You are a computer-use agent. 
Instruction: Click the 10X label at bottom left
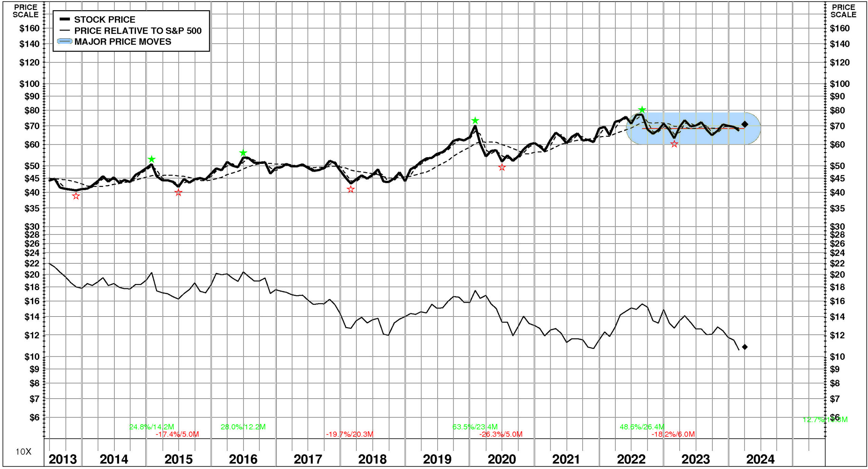(23, 452)
